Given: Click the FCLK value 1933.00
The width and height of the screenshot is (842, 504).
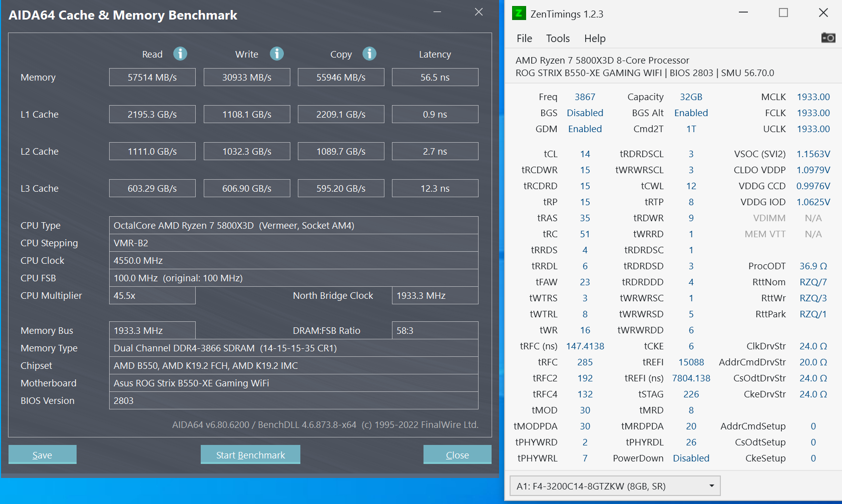Looking at the screenshot, I should tap(813, 113).
